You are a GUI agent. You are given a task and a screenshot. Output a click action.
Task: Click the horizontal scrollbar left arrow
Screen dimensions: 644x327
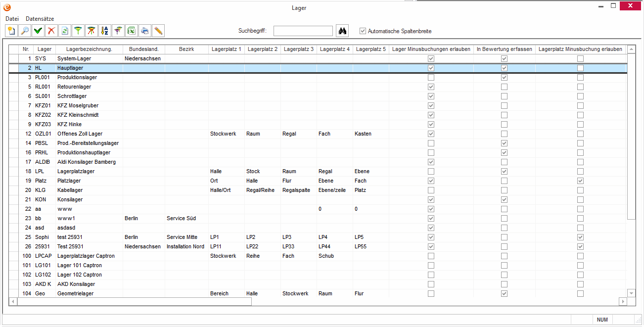(13, 301)
